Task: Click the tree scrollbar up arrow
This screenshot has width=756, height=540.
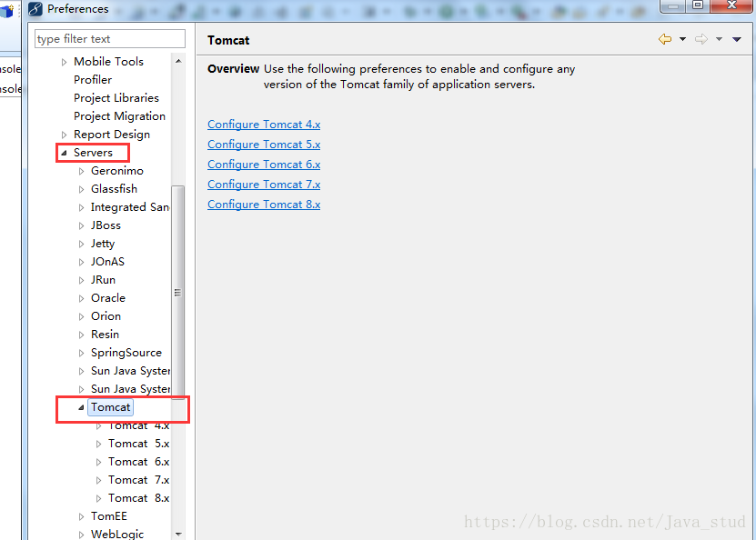Action: [x=178, y=61]
